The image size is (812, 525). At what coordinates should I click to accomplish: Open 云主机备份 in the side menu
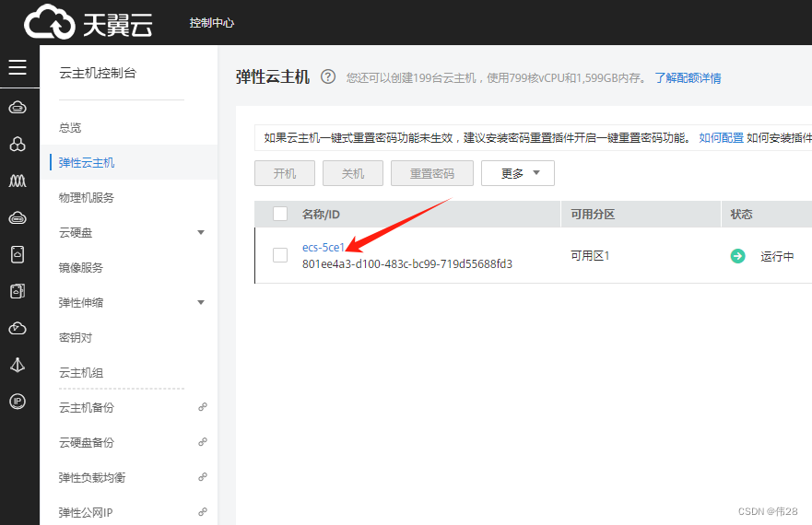point(87,407)
